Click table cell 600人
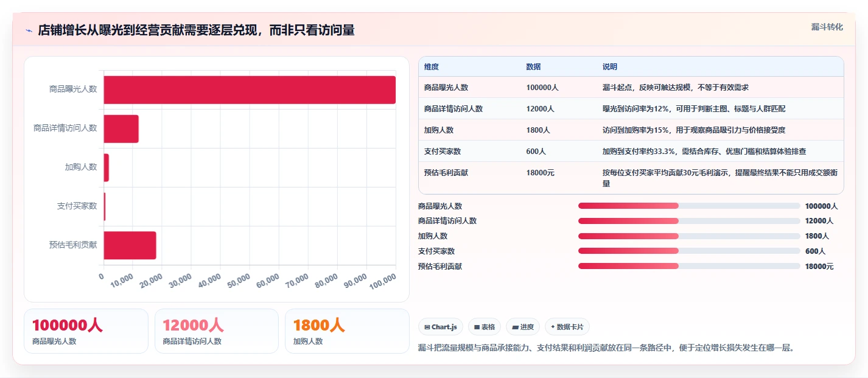The image size is (868, 378). 536,152
